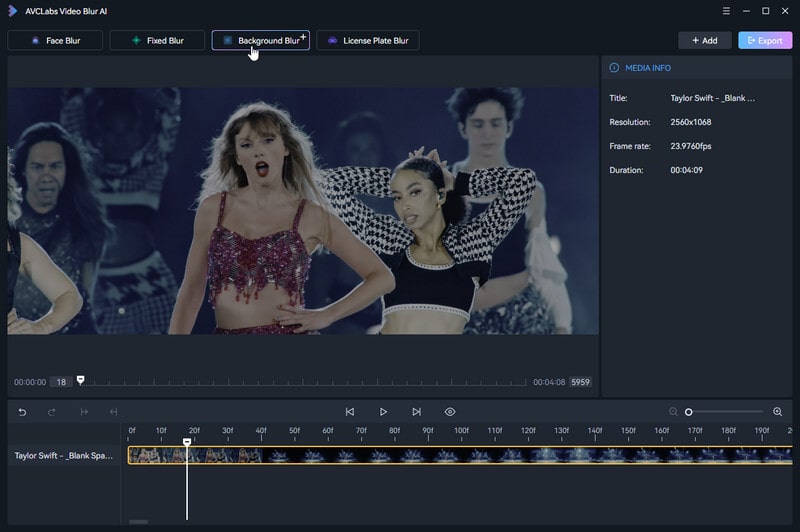
Task: Select the Taylor Swift track label
Action: coord(64,455)
